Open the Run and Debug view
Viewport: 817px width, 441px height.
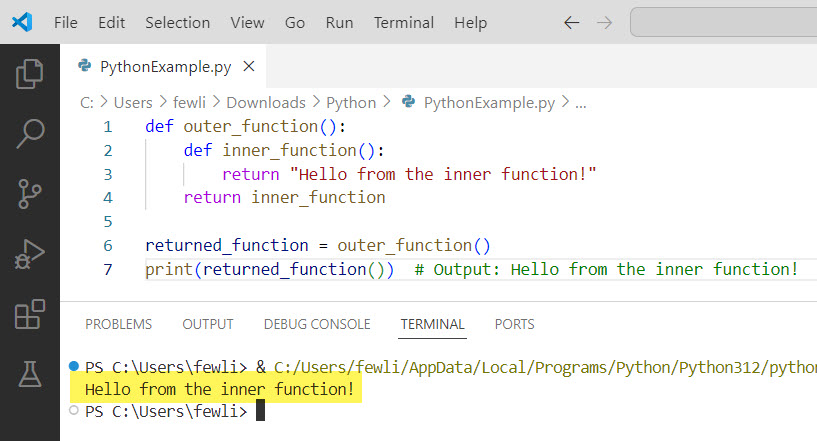tap(30, 254)
